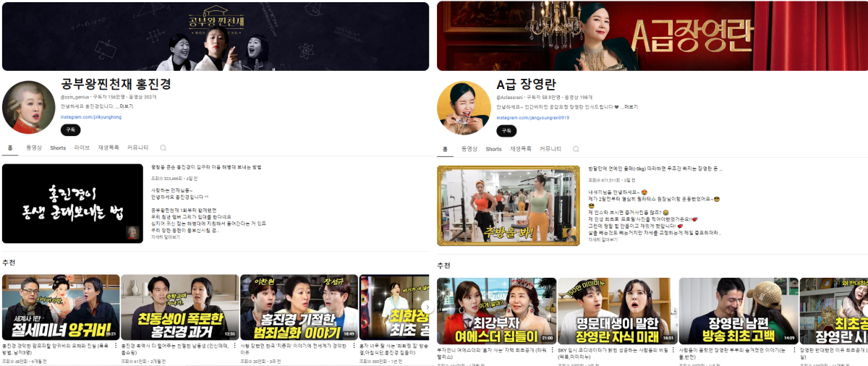Play 장영란 남편 방송 최초고백 thumbnail
This screenshot has width=868, height=366.
739,311
